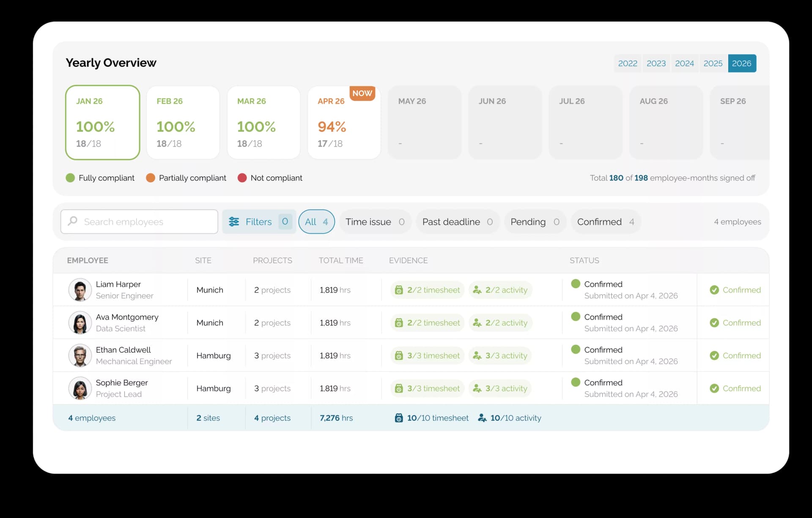Click the EVIDENCE column header
This screenshot has height=518, width=812.
pos(408,261)
